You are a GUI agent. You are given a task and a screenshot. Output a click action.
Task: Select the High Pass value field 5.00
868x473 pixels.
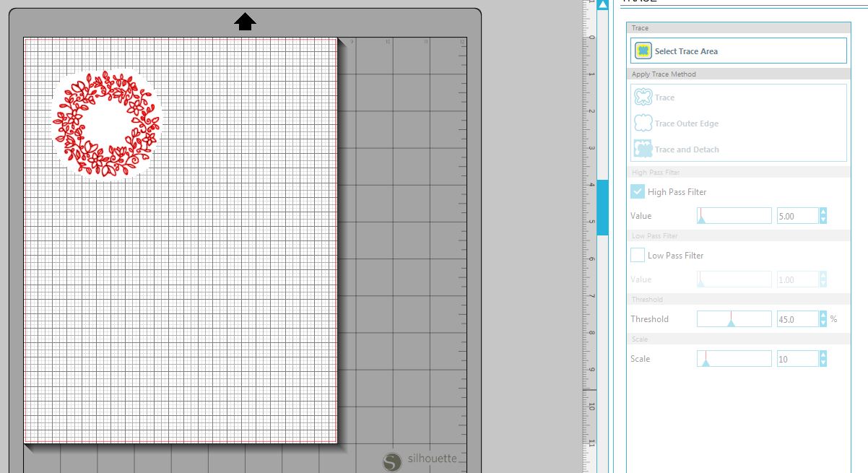[797, 216]
